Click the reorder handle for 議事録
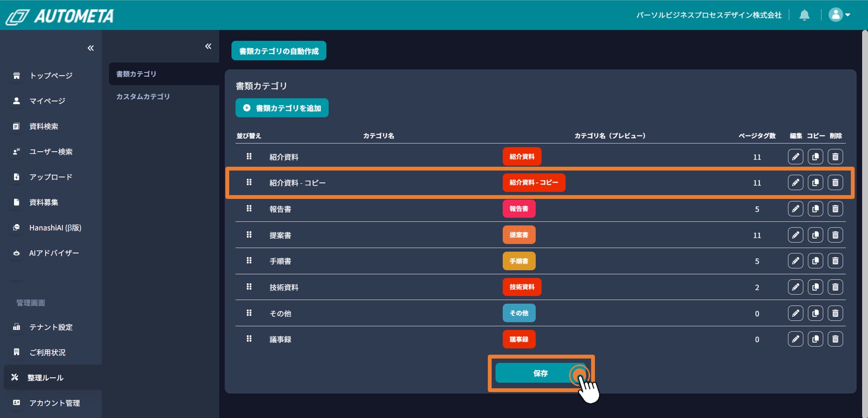 pyautogui.click(x=249, y=339)
